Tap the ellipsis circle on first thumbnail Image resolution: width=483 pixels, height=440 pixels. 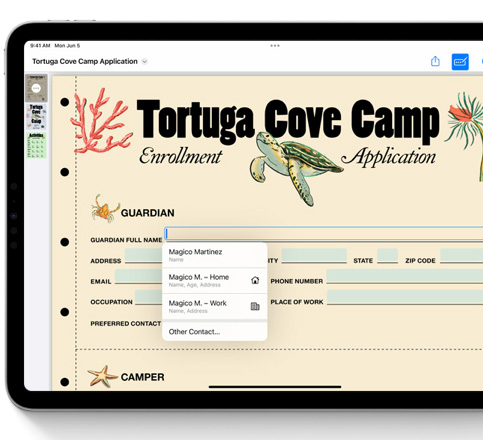[36, 88]
